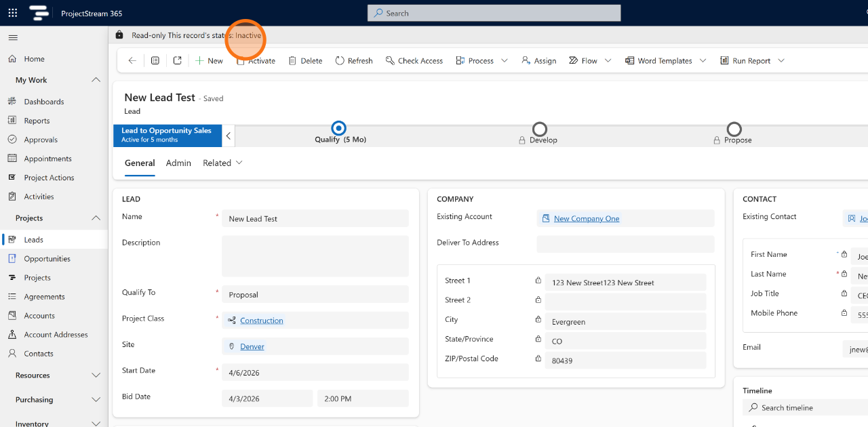
Task: Click the top Search box
Action: (x=494, y=13)
